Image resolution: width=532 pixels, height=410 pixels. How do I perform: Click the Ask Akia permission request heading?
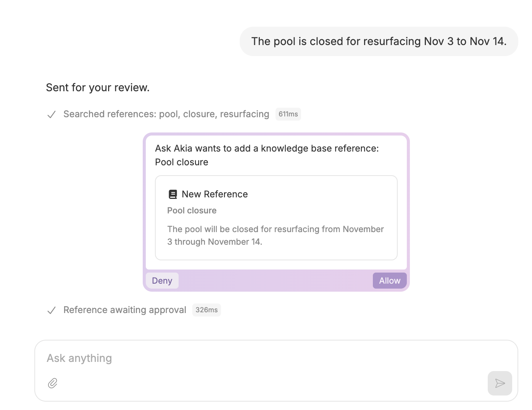pyautogui.click(x=267, y=155)
